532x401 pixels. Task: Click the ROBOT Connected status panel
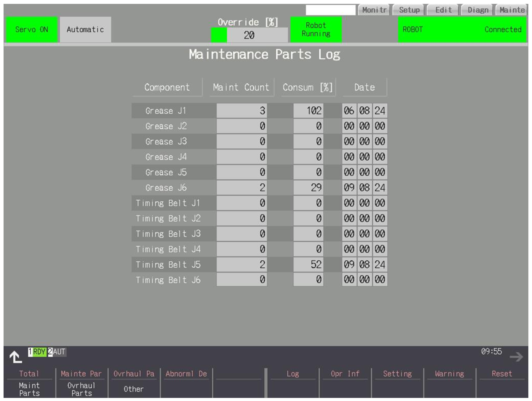coord(462,30)
